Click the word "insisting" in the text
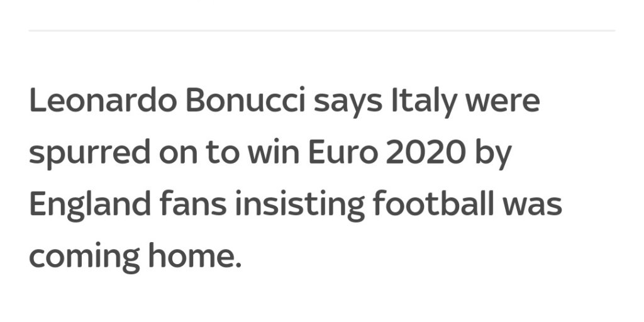This screenshot has width=644, height=322. tap(300, 206)
